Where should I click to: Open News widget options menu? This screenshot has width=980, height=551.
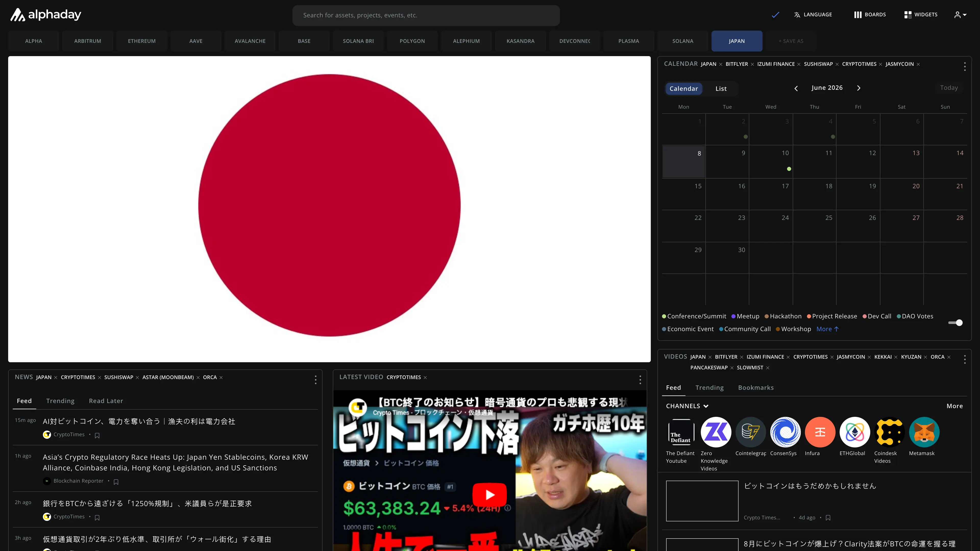point(315,380)
